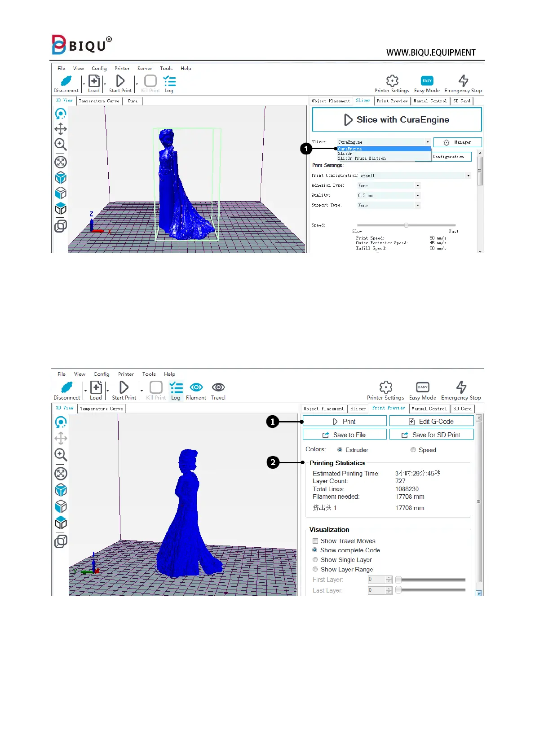Click the Last Layer range slider
The image size is (535, 756).
431,590
